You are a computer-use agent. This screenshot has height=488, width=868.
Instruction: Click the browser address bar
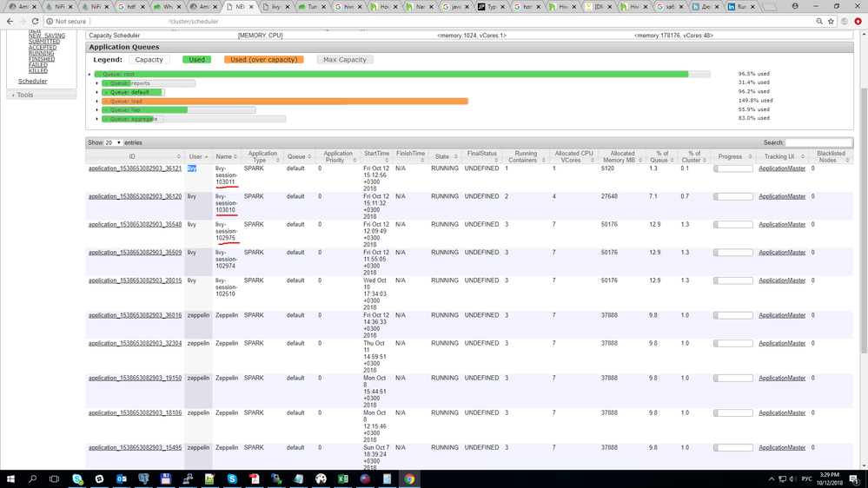pos(432,21)
